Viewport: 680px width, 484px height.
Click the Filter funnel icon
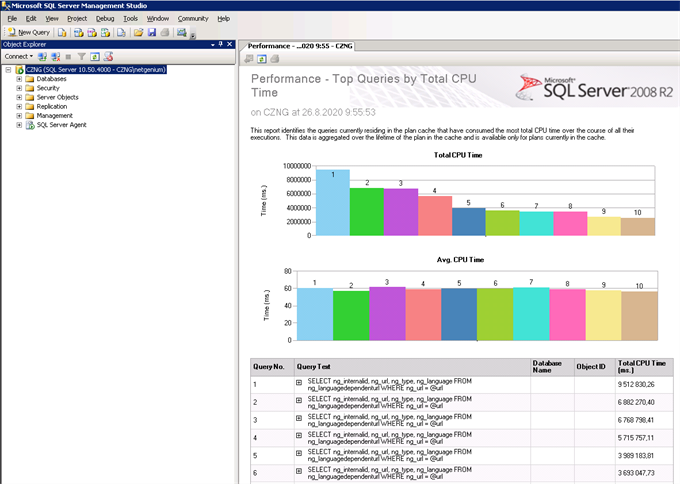[x=82, y=56]
